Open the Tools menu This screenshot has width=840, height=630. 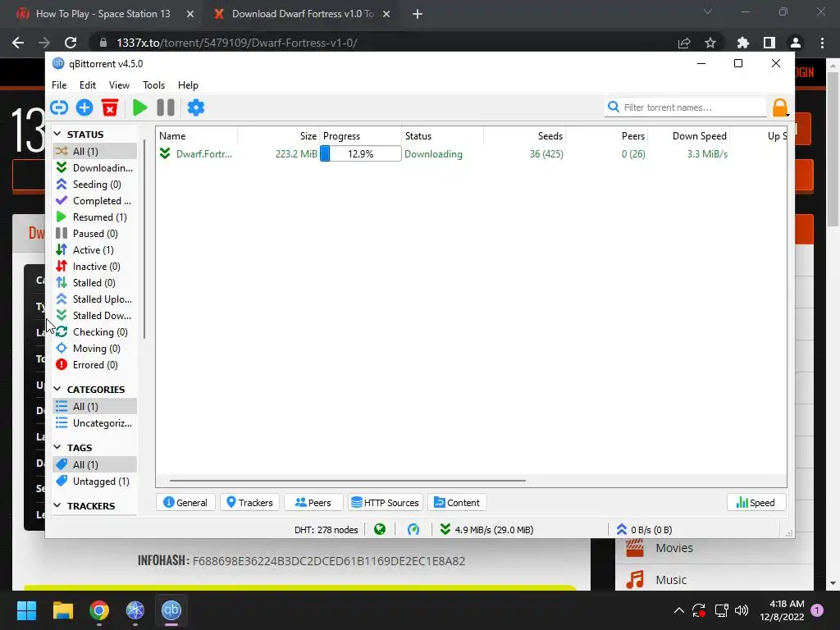(153, 85)
